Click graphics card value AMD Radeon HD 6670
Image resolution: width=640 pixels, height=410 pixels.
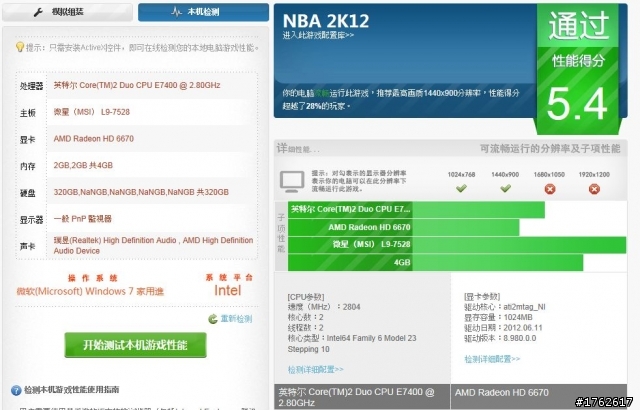[x=93, y=139]
